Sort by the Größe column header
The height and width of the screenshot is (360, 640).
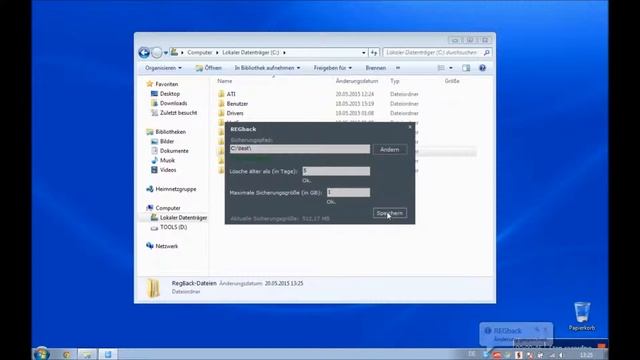coord(452,81)
